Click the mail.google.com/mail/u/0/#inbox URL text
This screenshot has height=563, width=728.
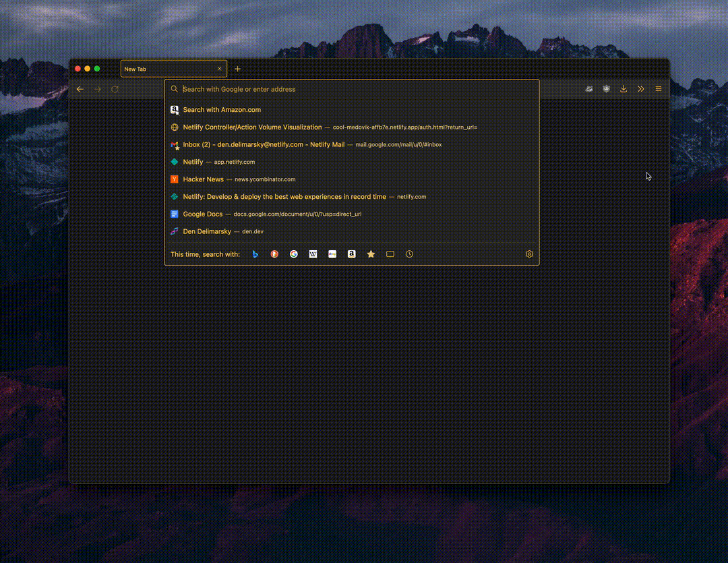pyautogui.click(x=398, y=145)
